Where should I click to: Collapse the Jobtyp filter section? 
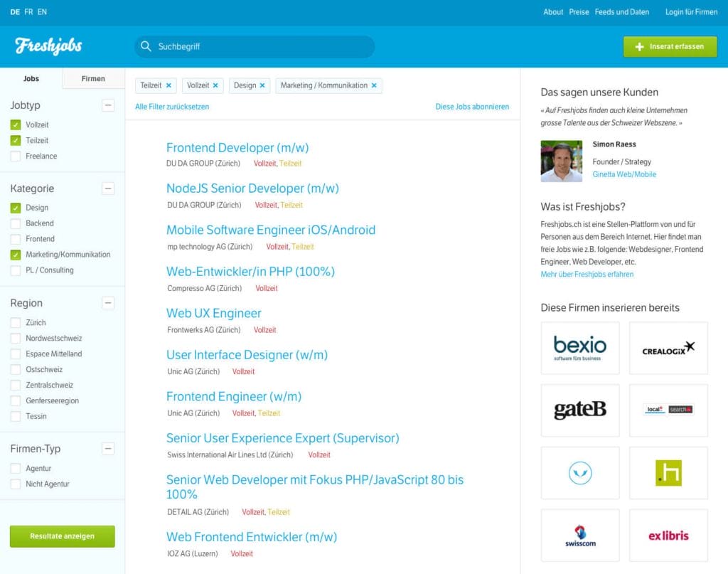click(108, 105)
